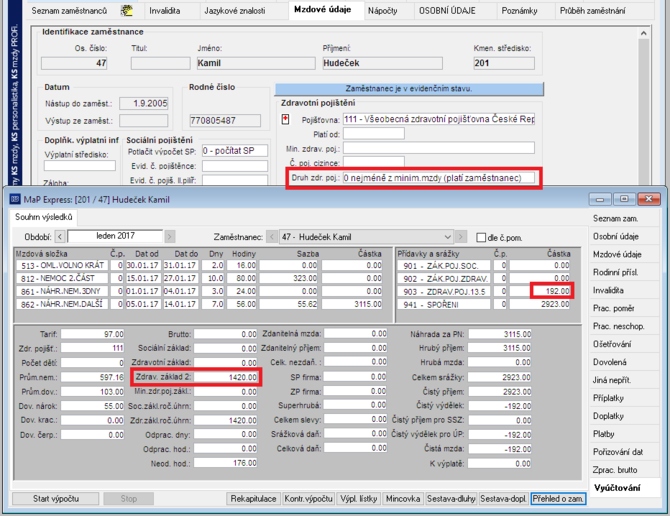Click the Stop button

(129, 498)
